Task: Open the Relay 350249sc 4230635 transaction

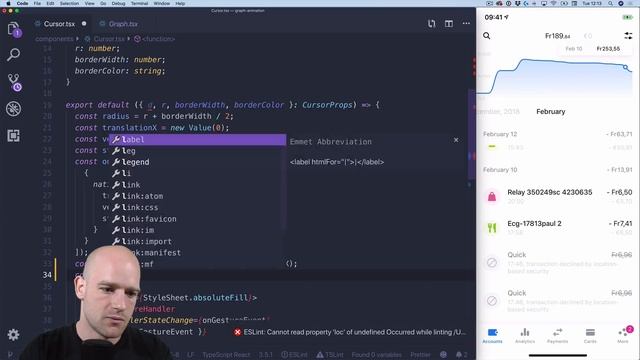Action: 558,196
